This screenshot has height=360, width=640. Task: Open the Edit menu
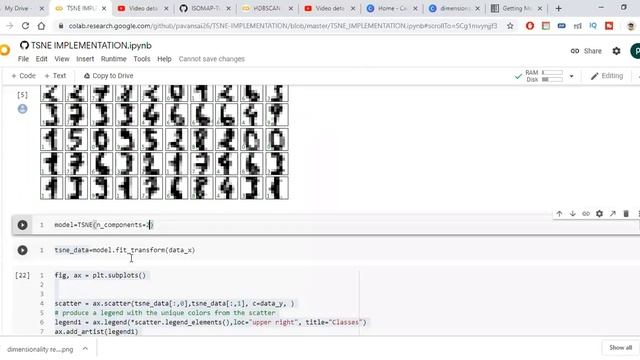tap(41, 59)
